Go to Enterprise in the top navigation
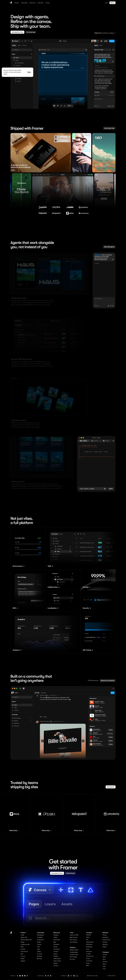Screen dimensions: 126x980 tap(41, 3)
